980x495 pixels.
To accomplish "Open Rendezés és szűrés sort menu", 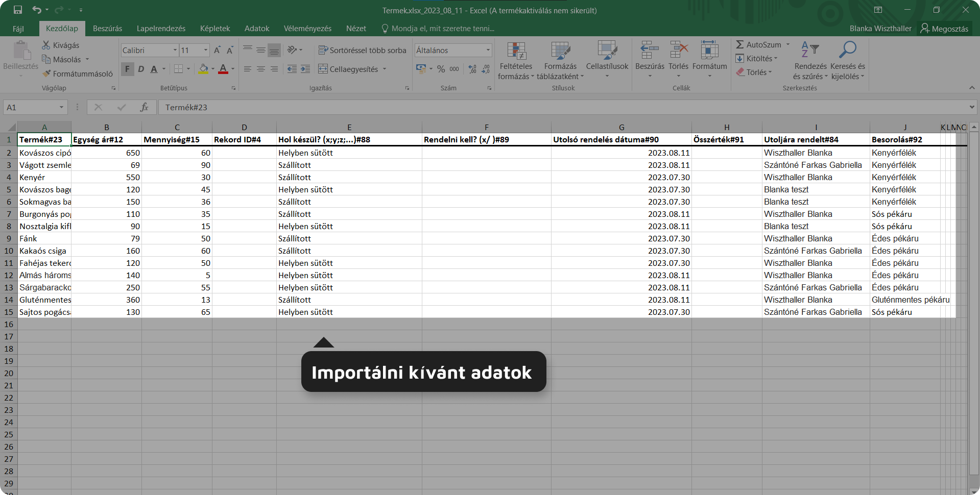I will 810,61.
